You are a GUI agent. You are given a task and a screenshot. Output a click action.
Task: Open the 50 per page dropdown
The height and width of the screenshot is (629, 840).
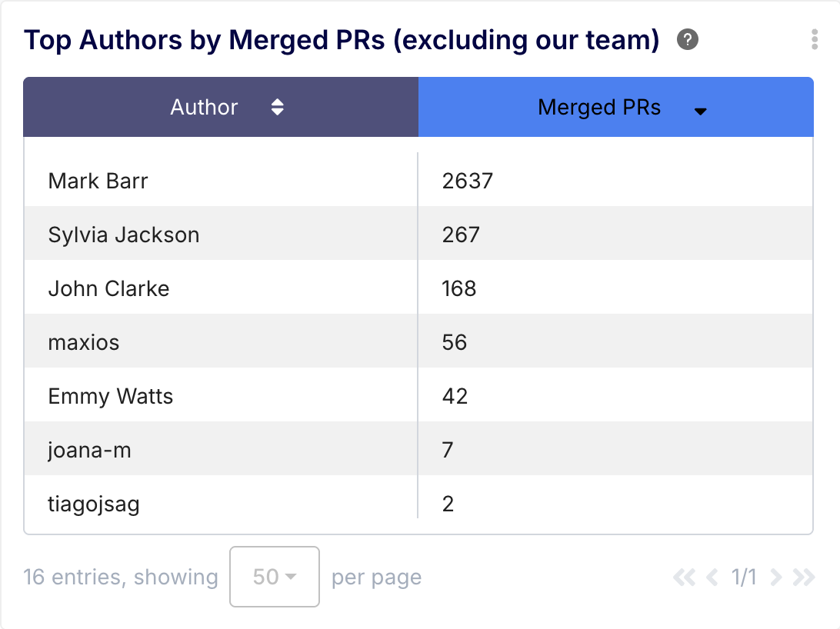pos(275,577)
